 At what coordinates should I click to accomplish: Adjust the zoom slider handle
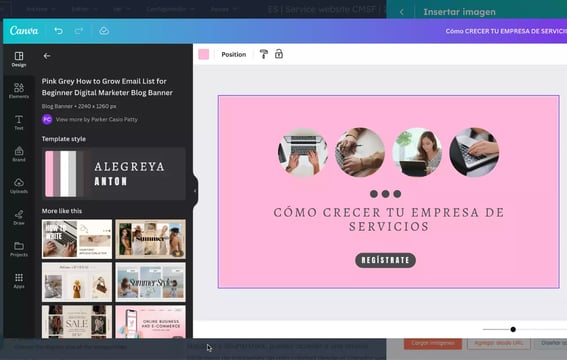click(x=513, y=329)
